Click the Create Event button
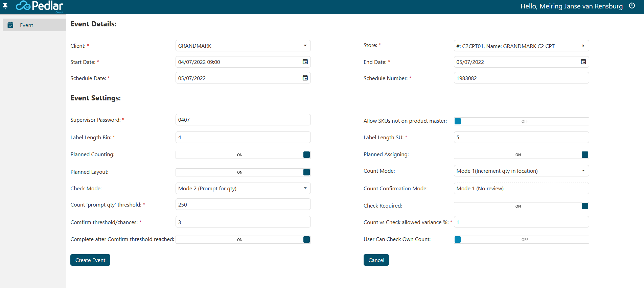Screen dimensions: 644x288 point(90,260)
